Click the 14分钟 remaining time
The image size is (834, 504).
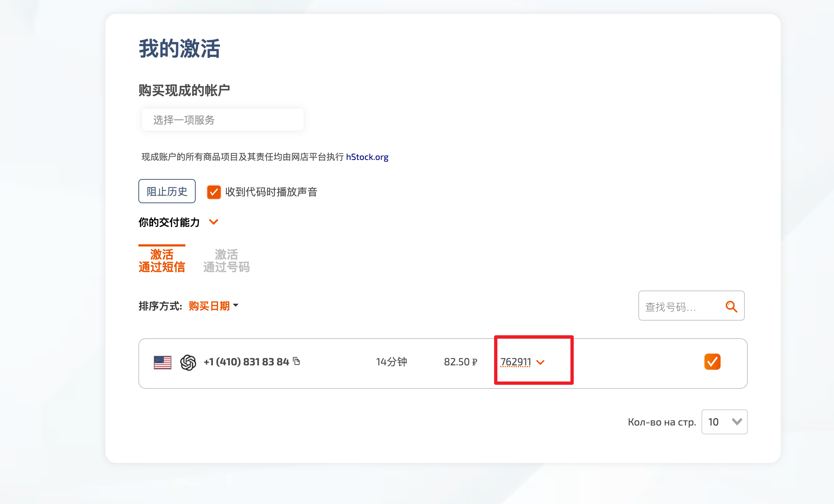pyautogui.click(x=392, y=362)
